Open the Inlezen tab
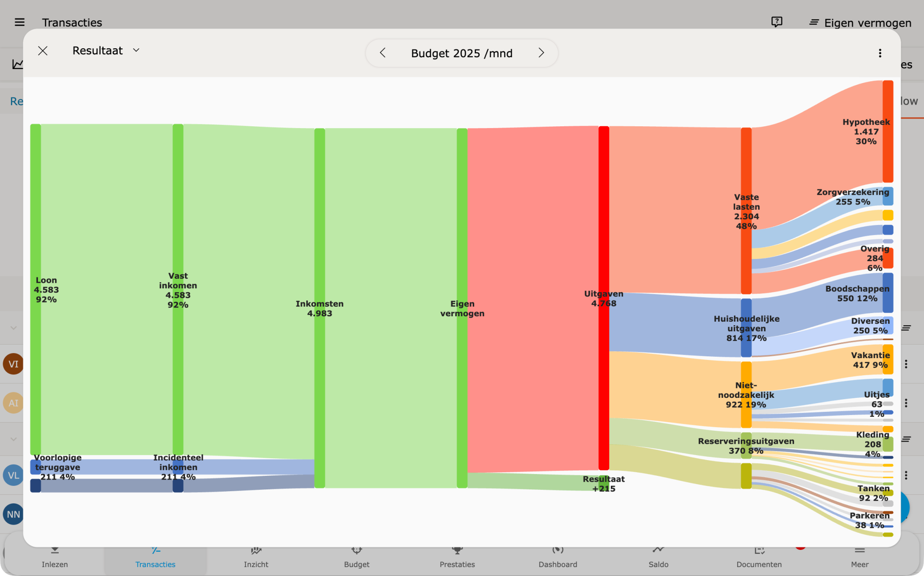 coord(55,558)
